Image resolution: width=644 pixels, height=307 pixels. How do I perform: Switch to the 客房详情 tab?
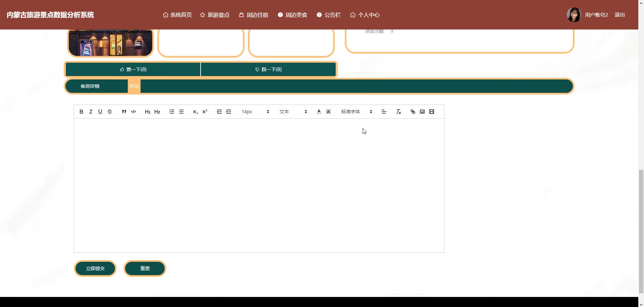pyautogui.click(x=90, y=86)
